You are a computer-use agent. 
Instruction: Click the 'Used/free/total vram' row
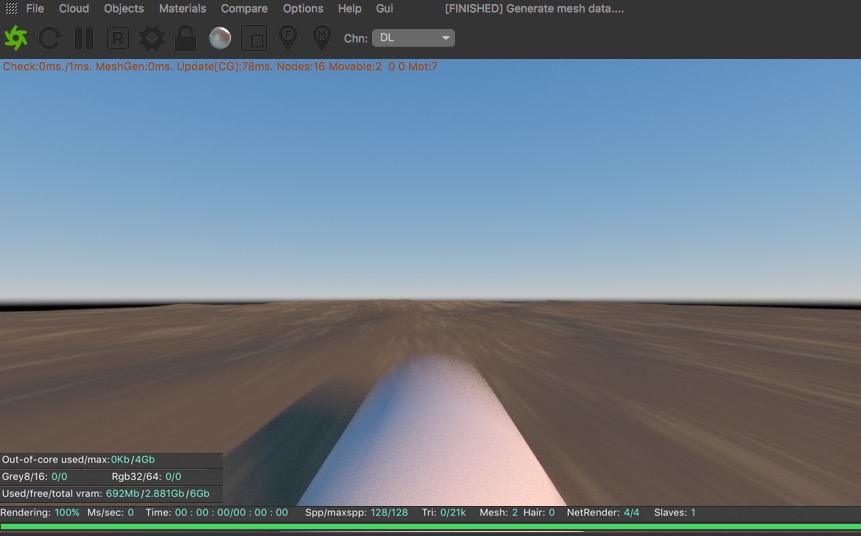point(111,494)
